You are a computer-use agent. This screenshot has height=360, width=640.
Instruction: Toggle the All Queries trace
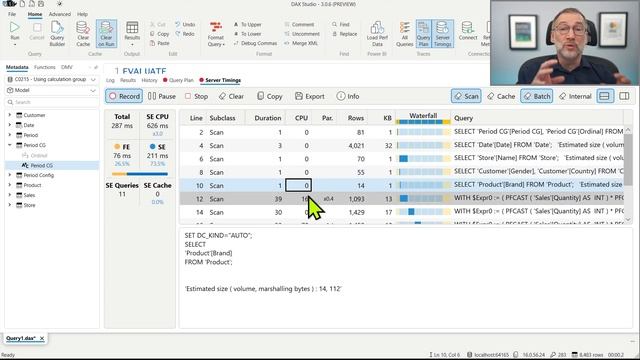[x=404, y=33]
